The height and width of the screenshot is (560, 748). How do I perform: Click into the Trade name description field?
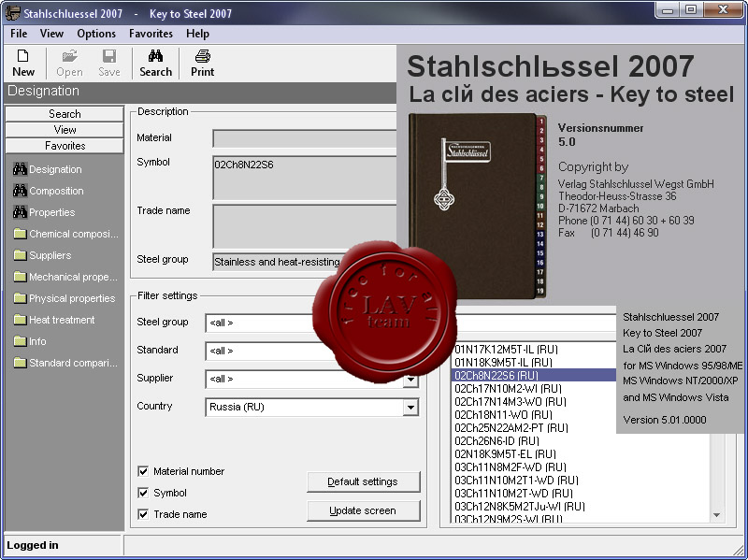[x=305, y=226]
